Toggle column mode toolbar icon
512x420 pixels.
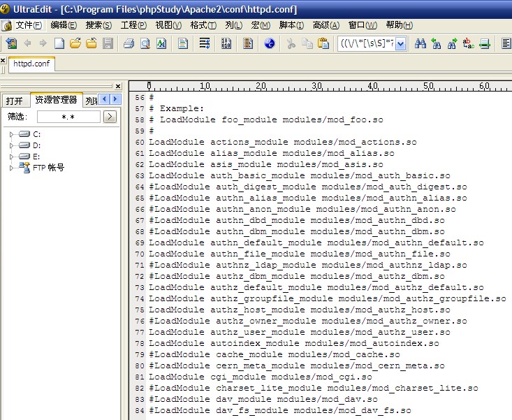tap(248, 43)
